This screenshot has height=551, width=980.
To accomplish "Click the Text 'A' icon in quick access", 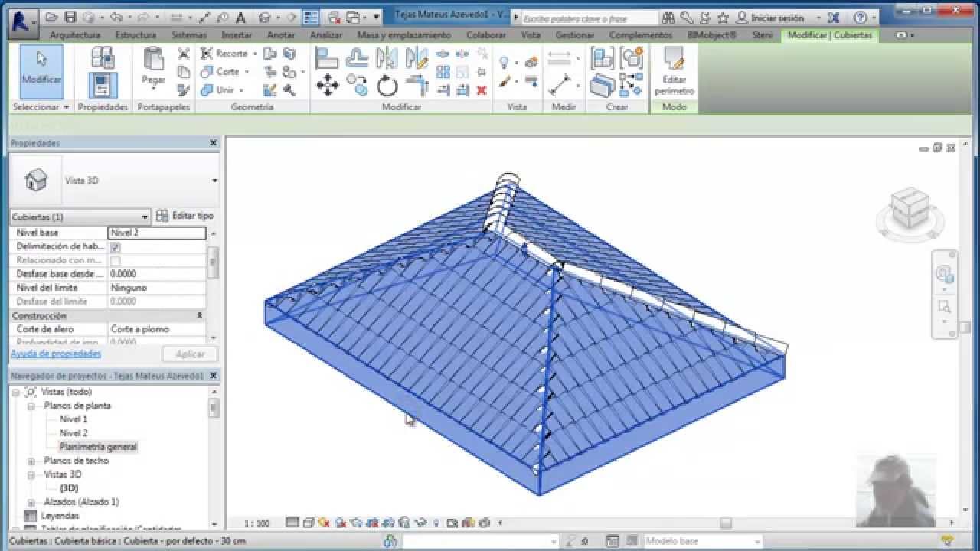I will [x=240, y=17].
